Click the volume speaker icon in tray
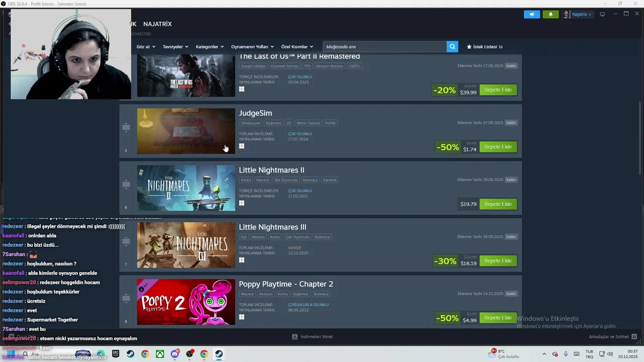This screenshot has width=644, height=362. (610, 354)
